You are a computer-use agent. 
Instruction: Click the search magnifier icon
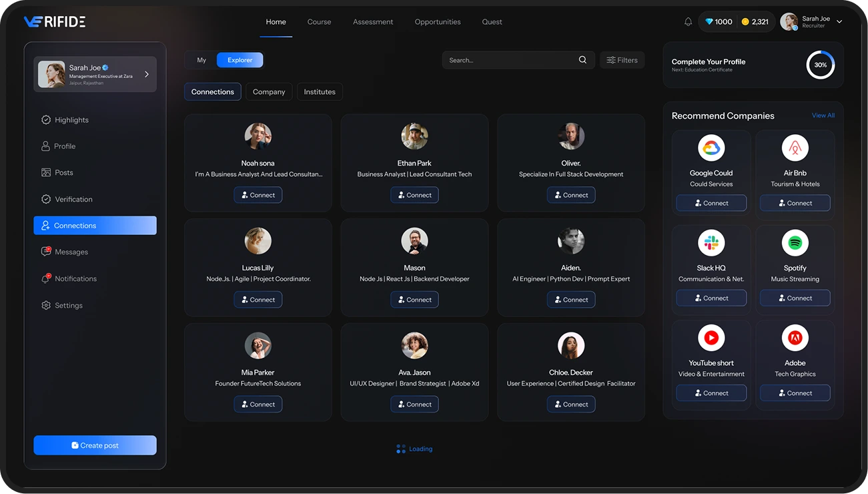582,60
